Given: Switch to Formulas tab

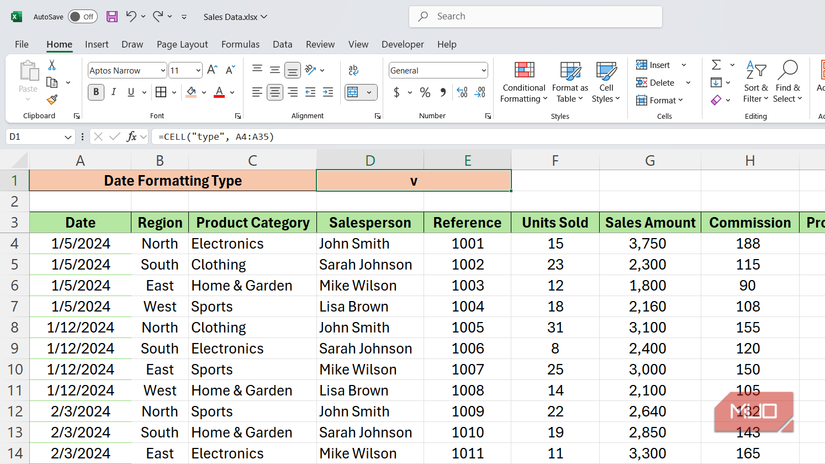Looking at the screenshot, I should coord(240,44).
